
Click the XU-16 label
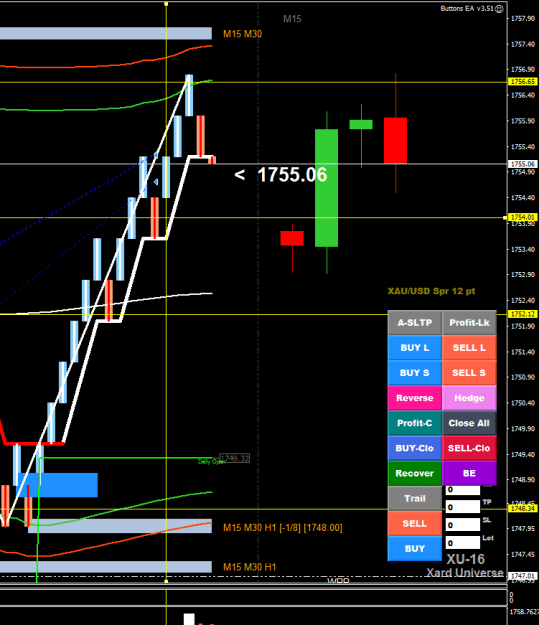tap(465, 559)
